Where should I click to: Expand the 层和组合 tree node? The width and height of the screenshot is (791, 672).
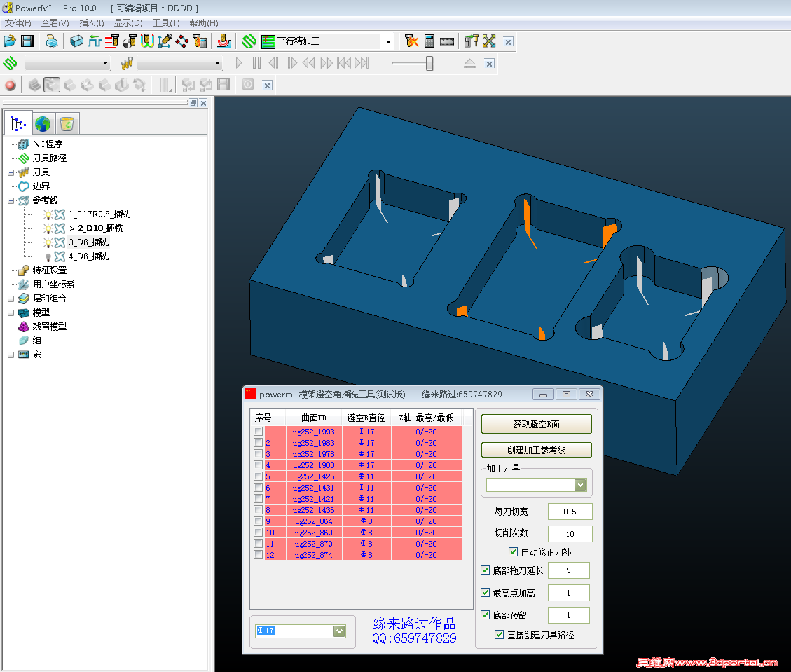pyautogui.click(x=11, y=299)
